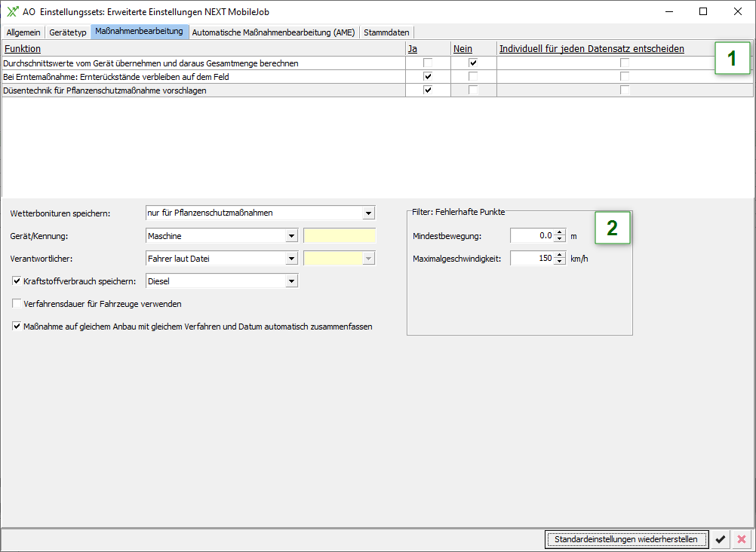This screenshot has height=552, width=756.
Task: Enable Verfahrensdauer für Fahrzeuge verwenden
Action: pyautogui.click(x=17, y=304)
